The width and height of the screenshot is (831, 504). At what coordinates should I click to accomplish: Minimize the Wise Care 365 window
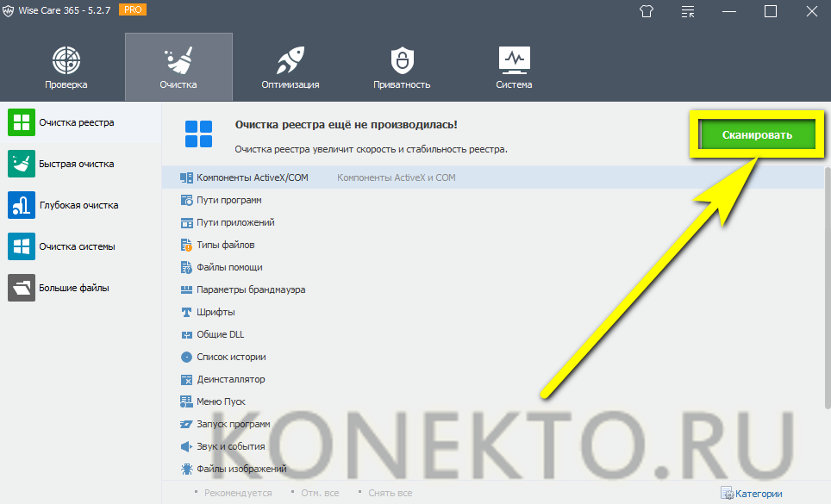click(x=729, y=11)
